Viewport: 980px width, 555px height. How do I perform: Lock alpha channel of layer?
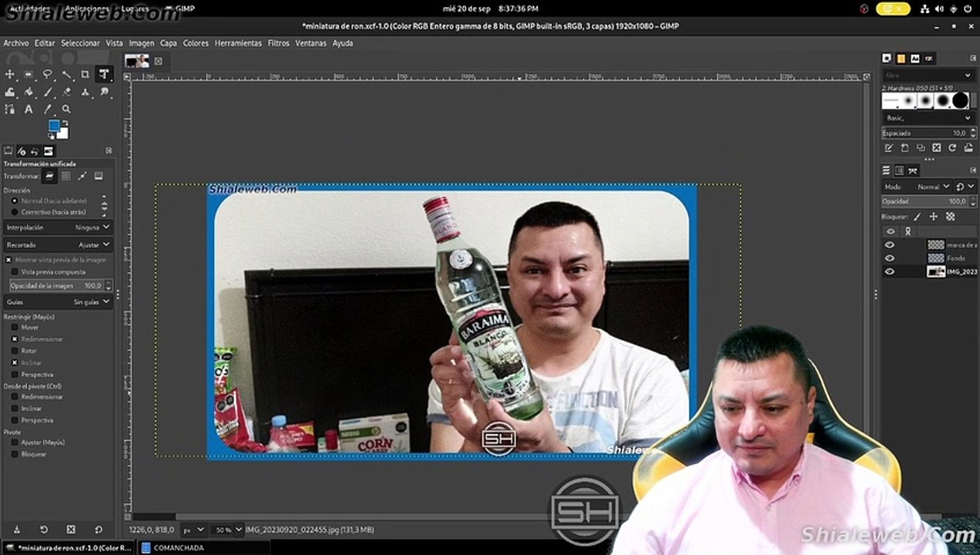(x=948, y=217)
